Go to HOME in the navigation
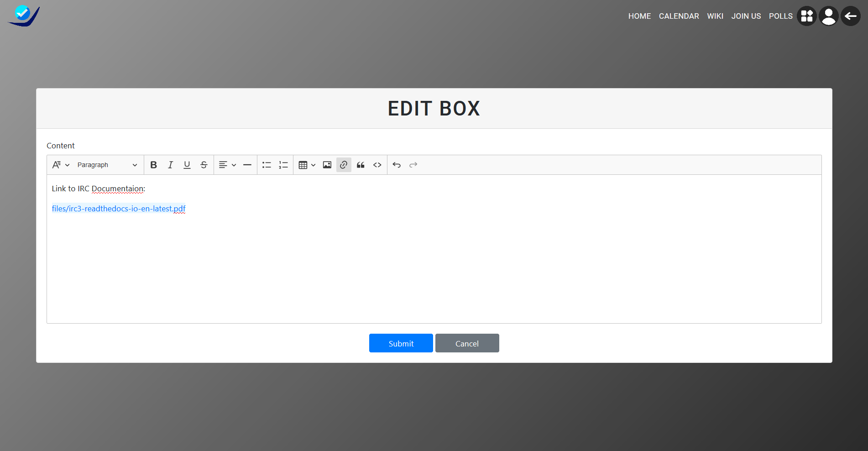 tap(639, 16)
